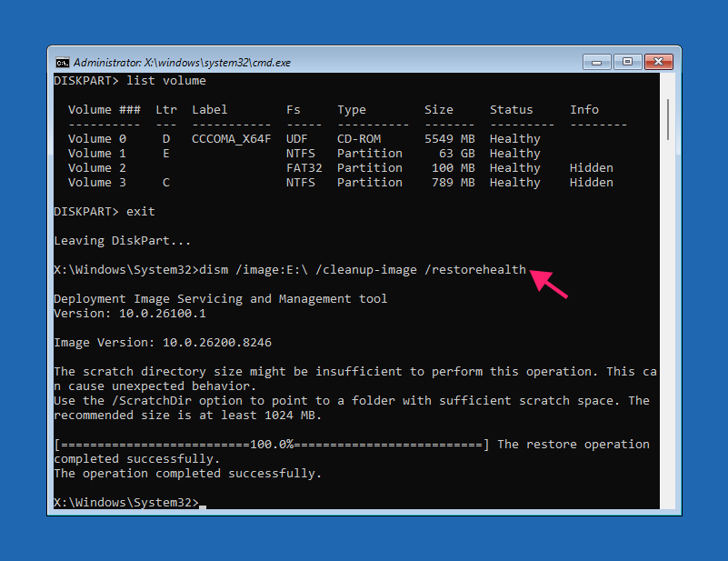
Task: Click the '/image:E:\' argument text
Action: 272,270
